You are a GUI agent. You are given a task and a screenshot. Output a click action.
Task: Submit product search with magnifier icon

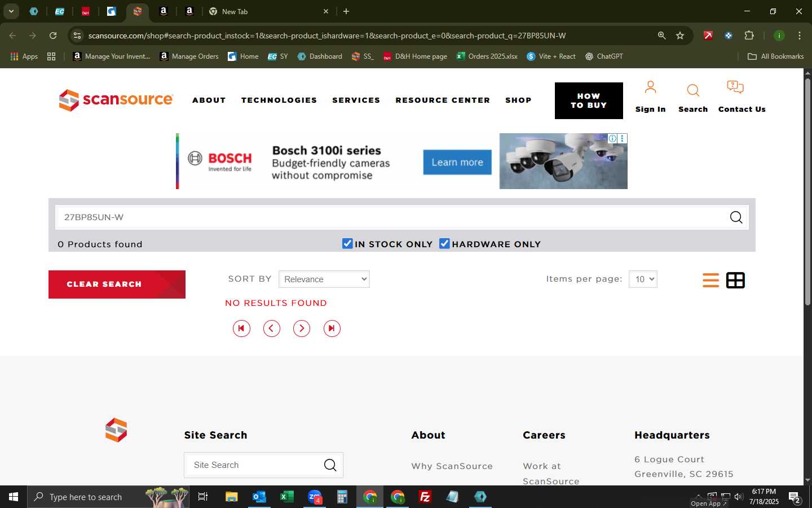click(736, 217)
